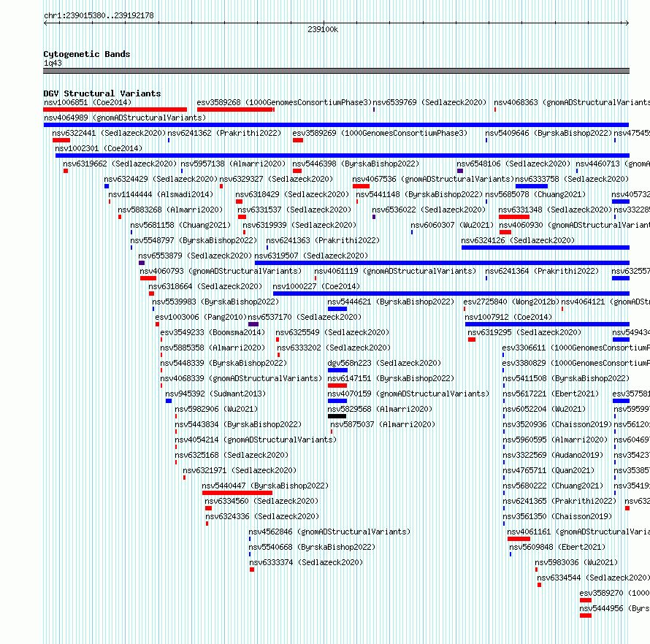
Task: Select nsv5548797 (ByrskaBishop2022) label
Action: tap(194, 240)
